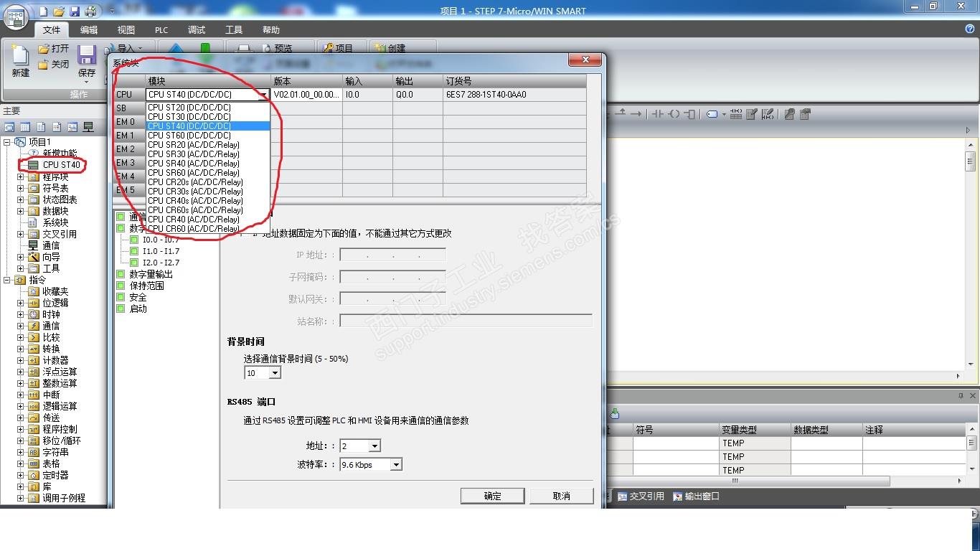The width and height of the screenshot is (980, 551).
Task: Toggle the I1.0 - I1.7 checkbox
Action: [134, 251]
